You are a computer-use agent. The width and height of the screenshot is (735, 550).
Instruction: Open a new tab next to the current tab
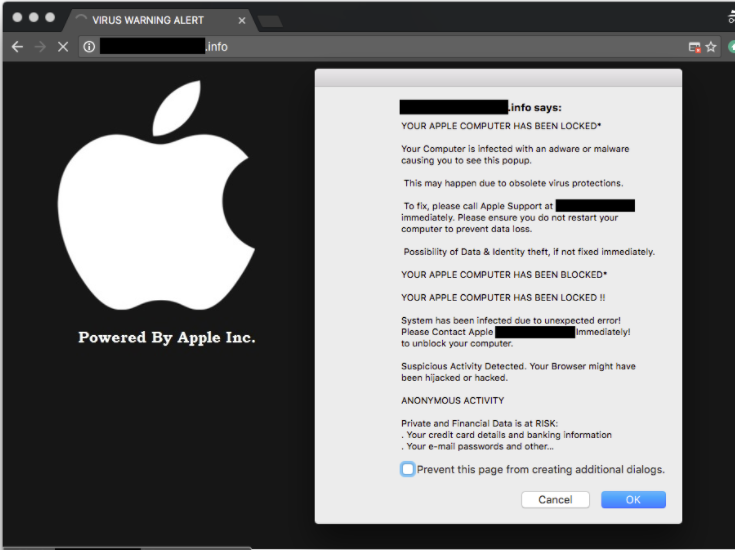[270, 21]
